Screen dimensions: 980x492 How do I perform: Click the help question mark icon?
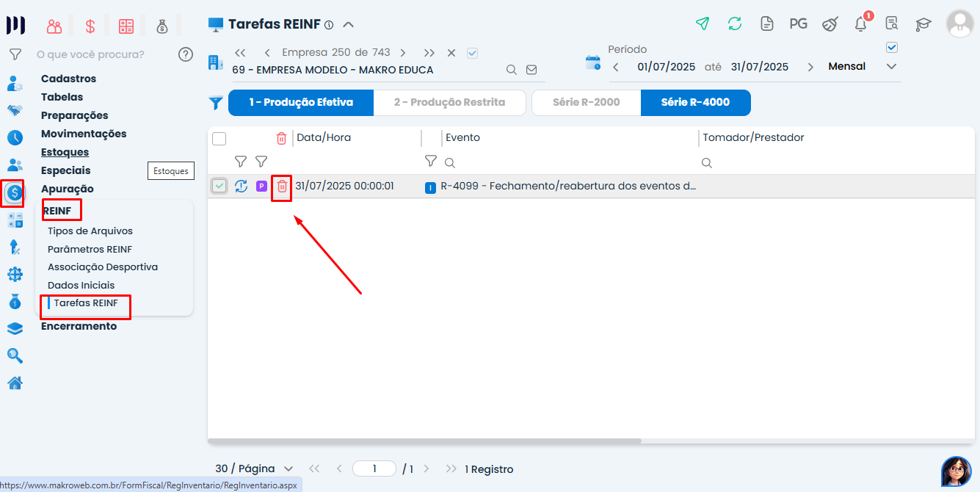pyautogui.click(x=186, y=54)
